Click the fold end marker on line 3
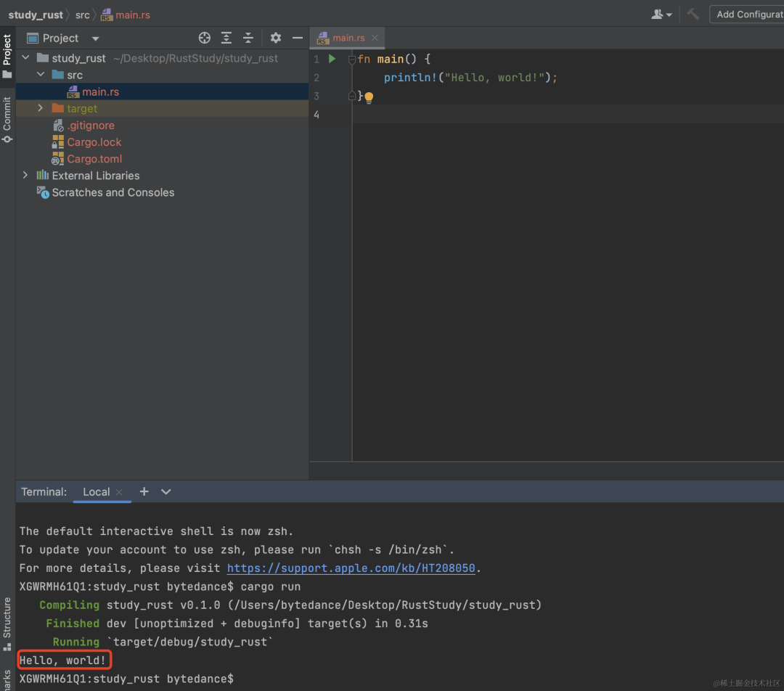This screenshot has width=784, height=691. (x=351, y=96)
